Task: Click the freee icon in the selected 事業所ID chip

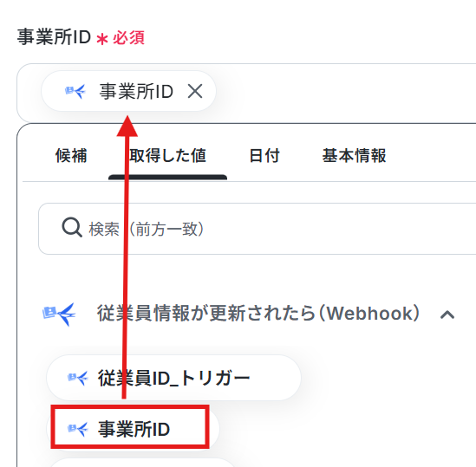Action: (x=75, y=91)
